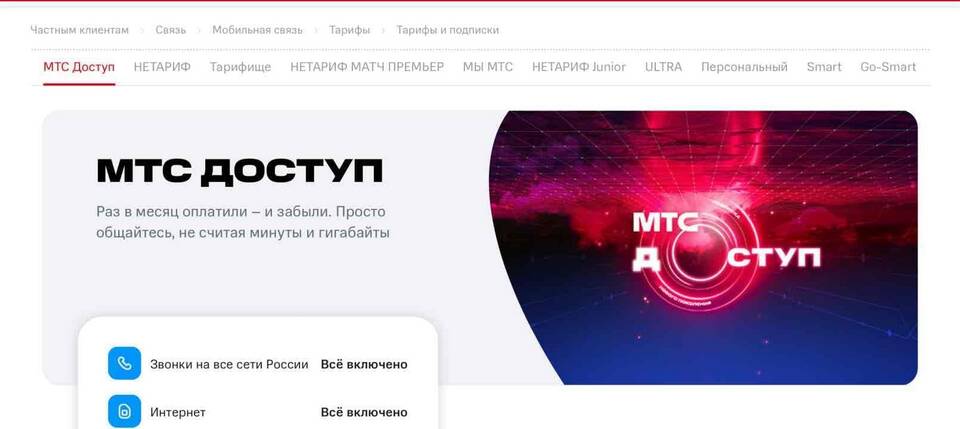This screenshot has height=429, width=960.
Task: Open the Мобильная связь breadcrumb
Action: pyautogui.click(x=257, y=30)
